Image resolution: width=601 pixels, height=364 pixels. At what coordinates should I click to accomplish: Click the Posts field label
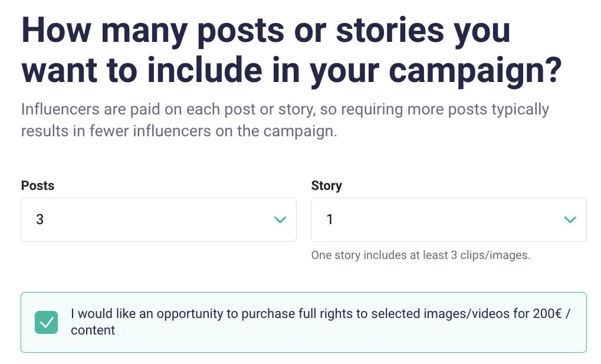tap(37, 185)
